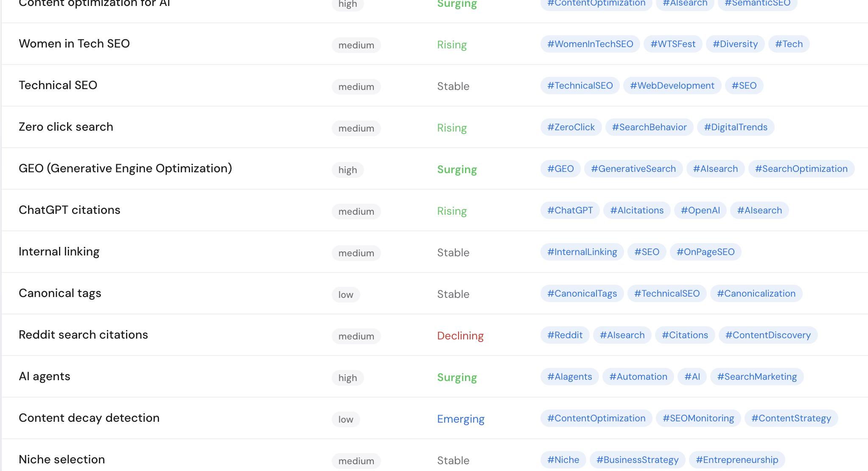Click the #CanonicalTags pill
Image resolution: width=868 pixels, height=471 pixels.
582,293
